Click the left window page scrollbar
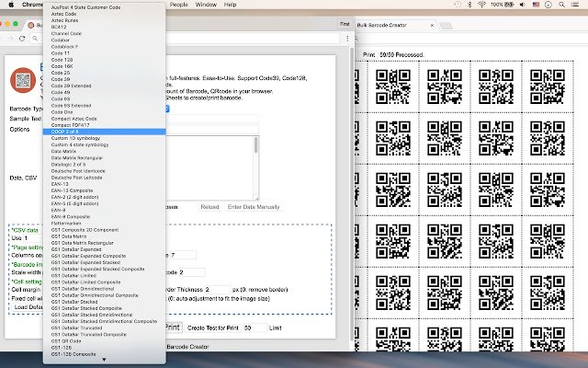 [352, 195]
